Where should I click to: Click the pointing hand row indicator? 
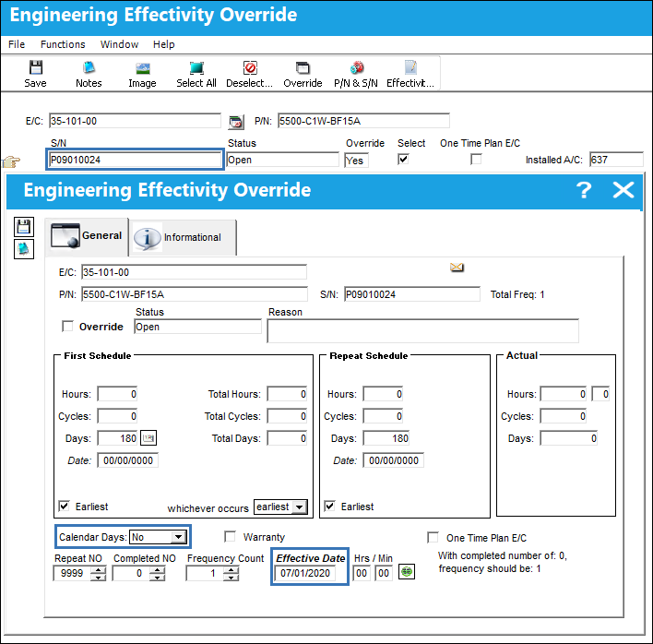coord(11,161)
